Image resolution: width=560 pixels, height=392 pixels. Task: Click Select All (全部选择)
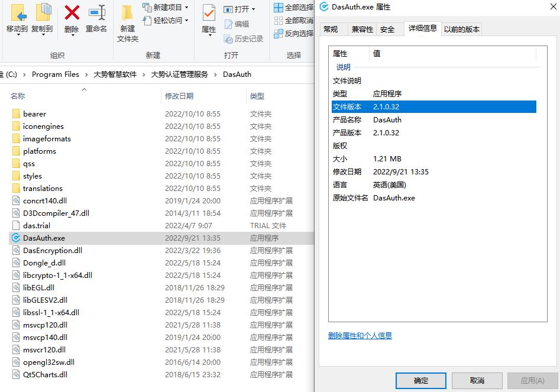pos(293,7)
